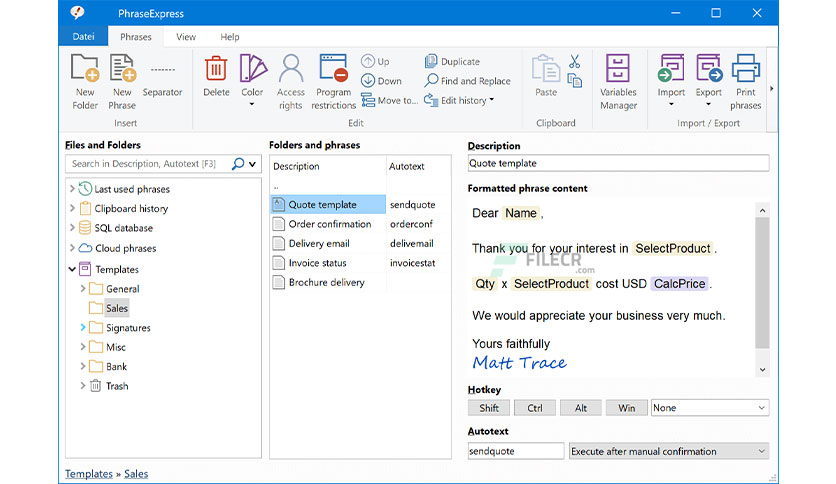This screenshot has height=484, width=836.
Task: Click the Templates breadcrumb link
Action: click(x=88, y=474)
